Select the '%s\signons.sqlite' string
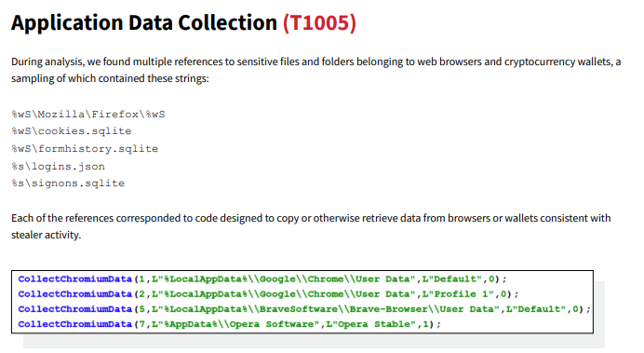This screenshot has height=353, width=644. click(x=68, y=183)
